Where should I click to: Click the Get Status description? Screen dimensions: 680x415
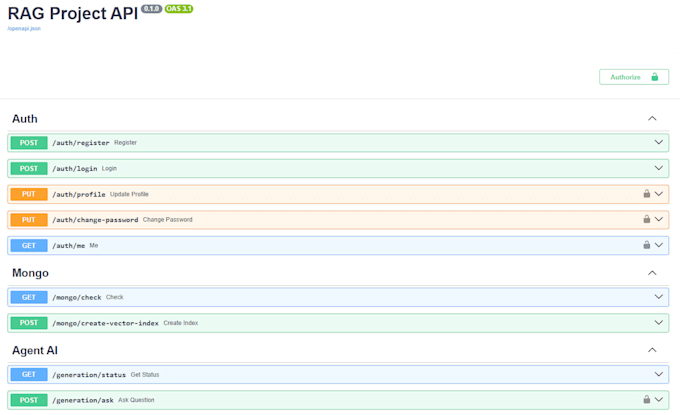(145, 375)
